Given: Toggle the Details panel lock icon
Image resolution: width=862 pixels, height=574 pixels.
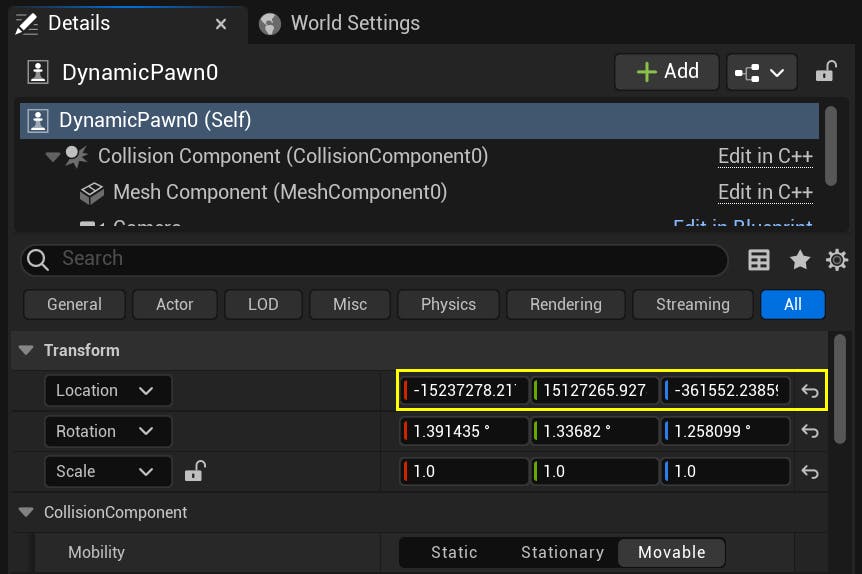Looking at the screenshot, I should 826,71.
